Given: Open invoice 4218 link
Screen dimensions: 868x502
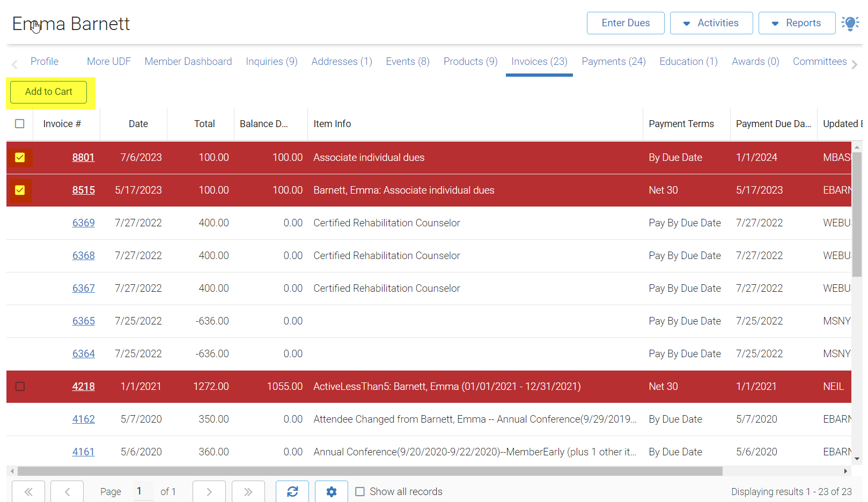Looking at the screenshot, I should tap(84, 387).
